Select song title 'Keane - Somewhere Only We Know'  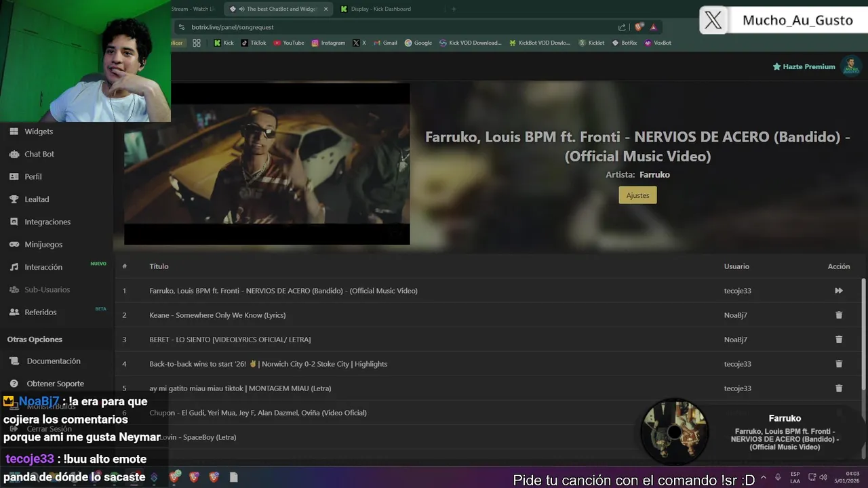click(x=218, y=315)
